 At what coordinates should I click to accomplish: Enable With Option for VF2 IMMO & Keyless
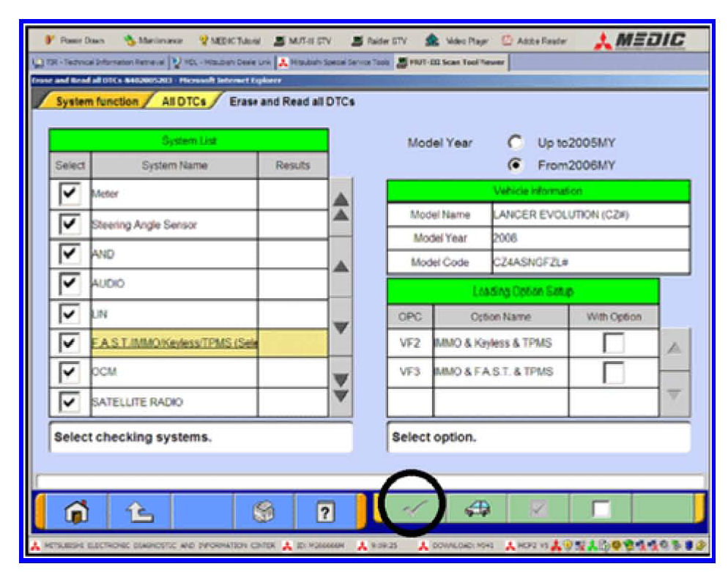pos(614,343)
